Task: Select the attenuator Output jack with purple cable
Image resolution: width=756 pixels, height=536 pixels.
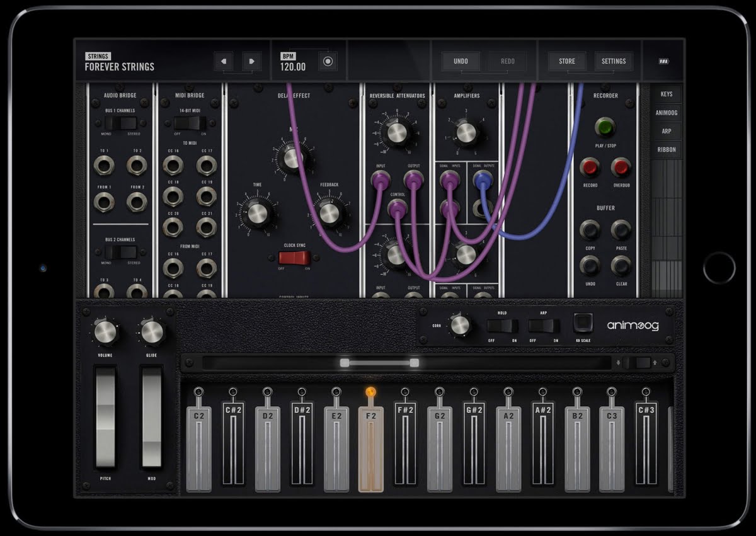Action: click(x=413, y=182)
